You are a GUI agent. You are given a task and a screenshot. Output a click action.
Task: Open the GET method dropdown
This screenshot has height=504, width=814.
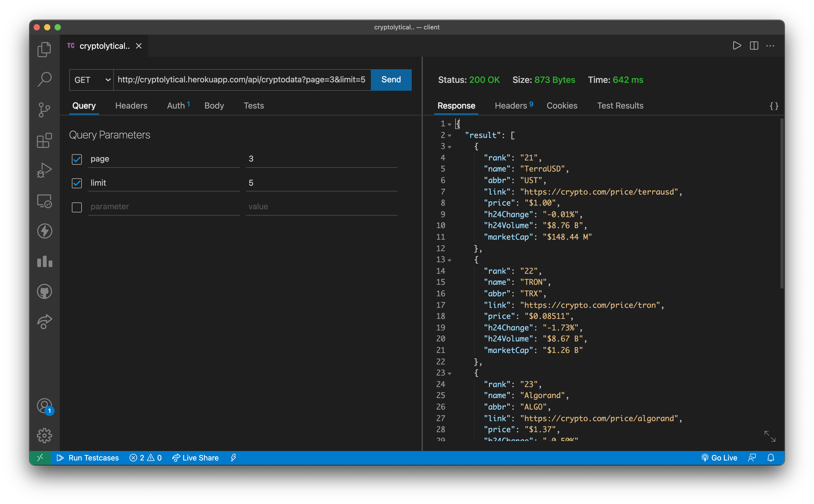(91, 80)
